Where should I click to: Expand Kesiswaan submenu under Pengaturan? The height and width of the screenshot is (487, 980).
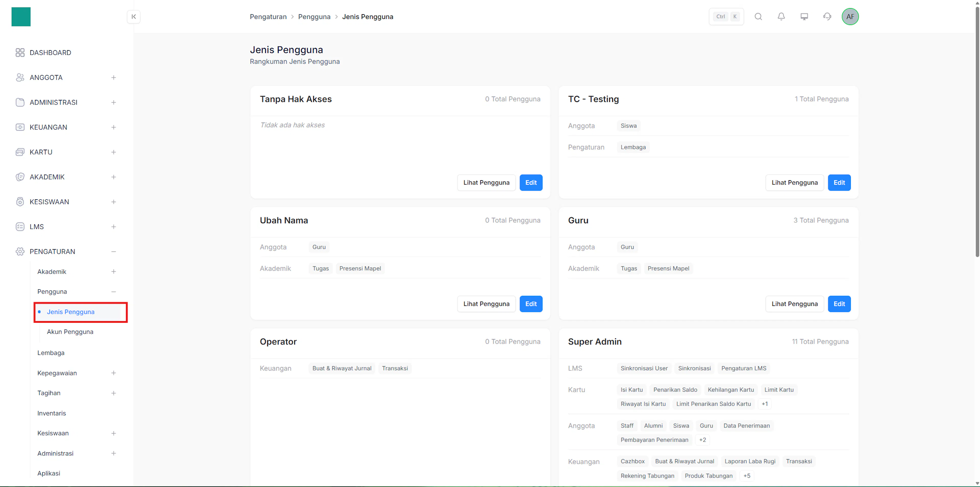click(113, 433)
